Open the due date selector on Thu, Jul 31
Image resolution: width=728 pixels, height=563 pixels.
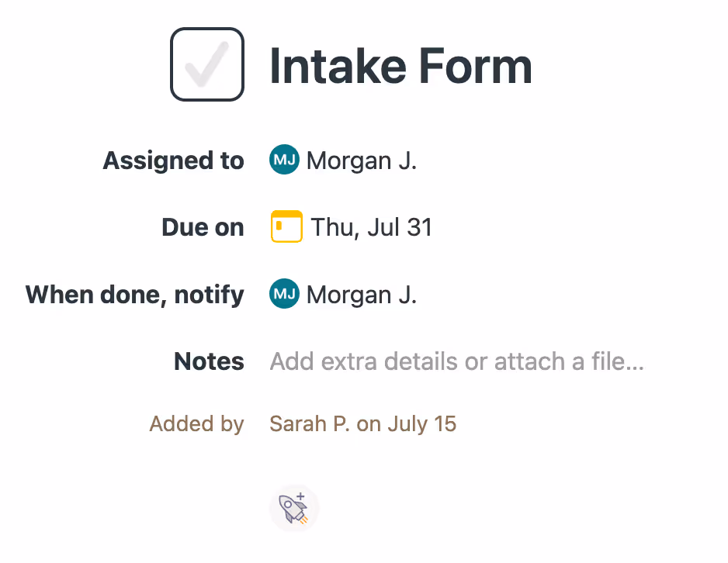[x=371, y=226]
